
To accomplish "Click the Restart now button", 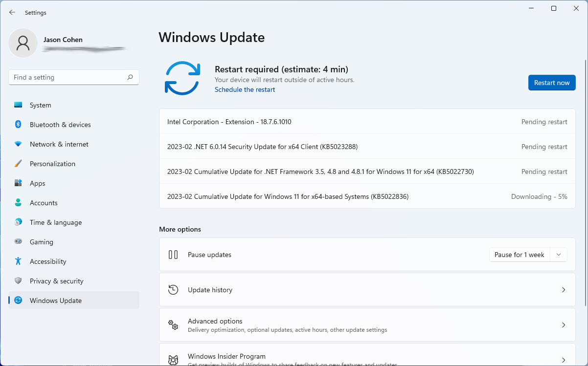I will pyautogui.click(x=552, y=83).
